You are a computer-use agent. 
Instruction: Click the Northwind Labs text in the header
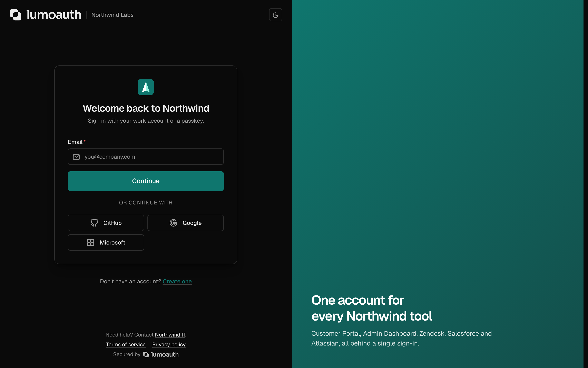coord(112,15)
